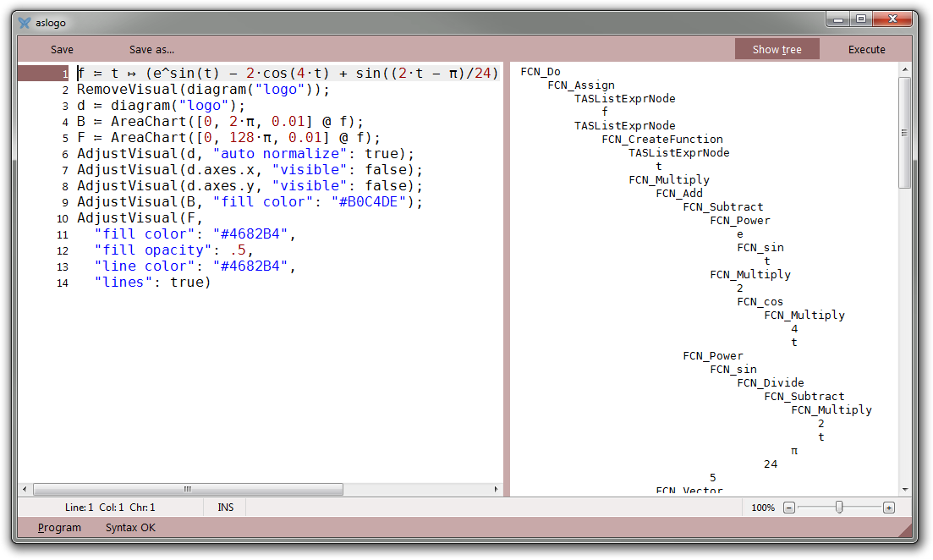The height and width of the screenshot is (560, 933).
Task: Click the resize grip in window corner
Action: tap(906, 530)
